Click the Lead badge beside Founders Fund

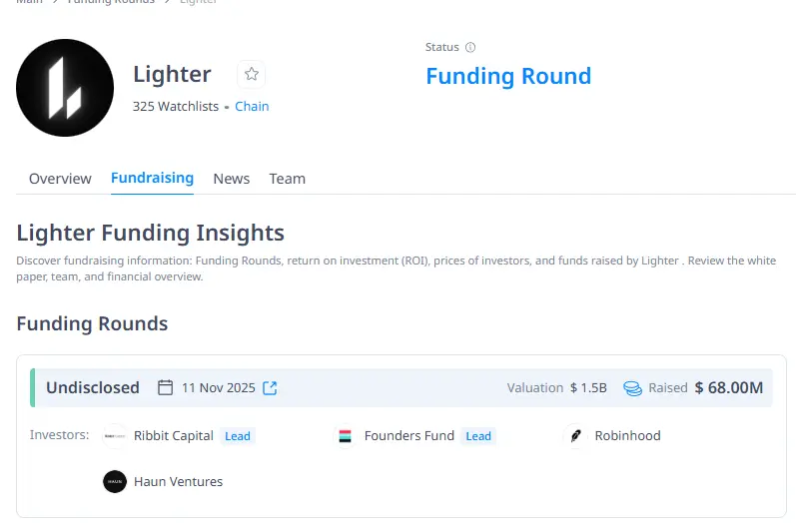(478, 436)
